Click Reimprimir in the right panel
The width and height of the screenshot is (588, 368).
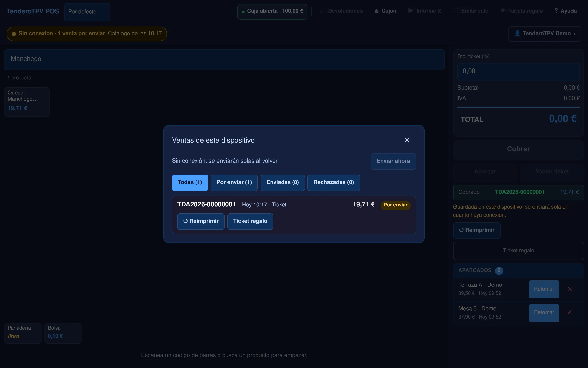pos(477,230)
